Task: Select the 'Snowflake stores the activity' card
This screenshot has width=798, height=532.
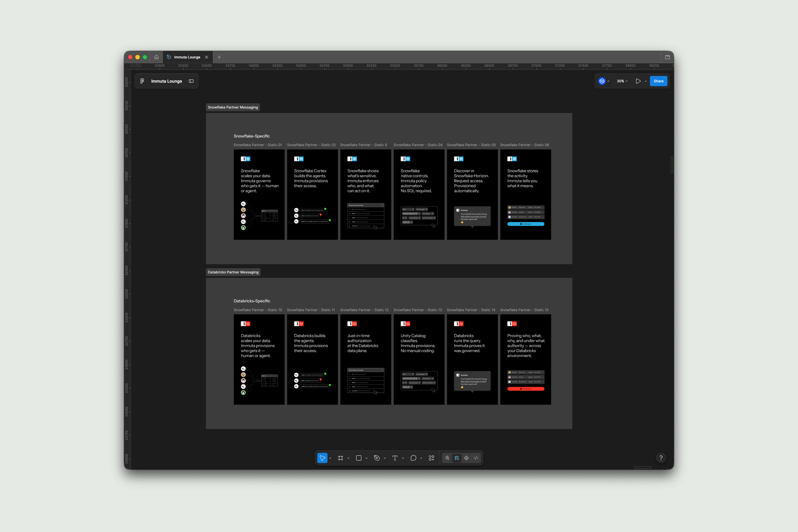Action: (525, 195)
